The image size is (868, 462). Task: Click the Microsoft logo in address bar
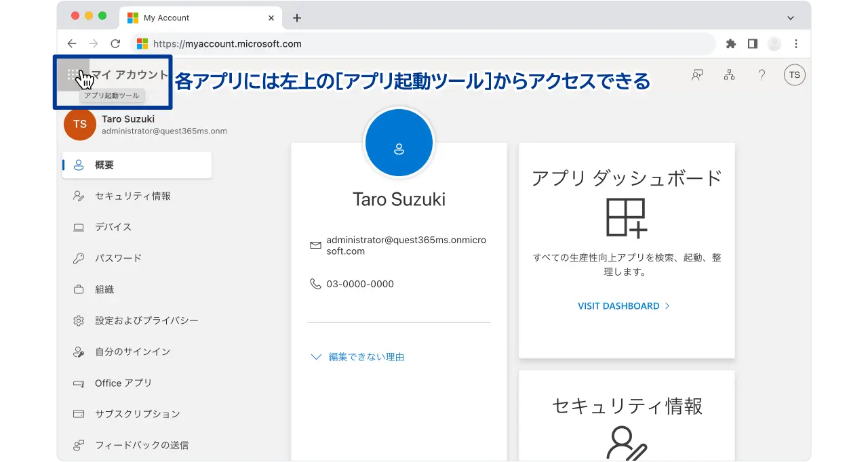click(x=142, y=43)
